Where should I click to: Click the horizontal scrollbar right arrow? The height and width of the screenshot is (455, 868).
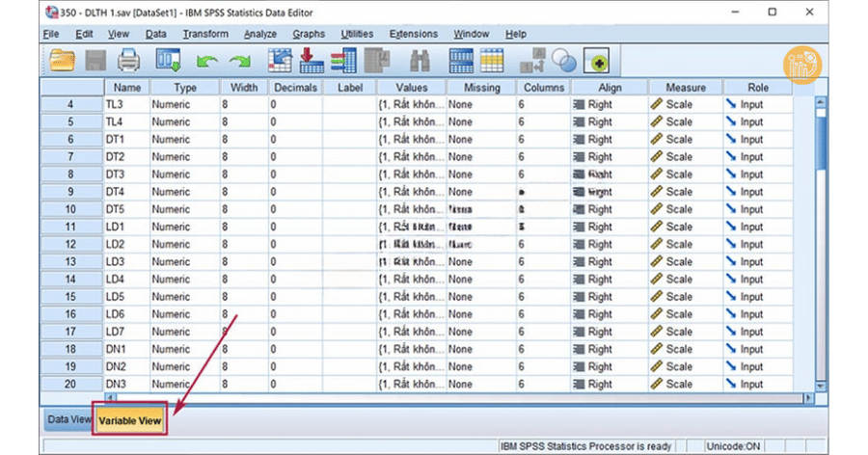pos(809,397)
